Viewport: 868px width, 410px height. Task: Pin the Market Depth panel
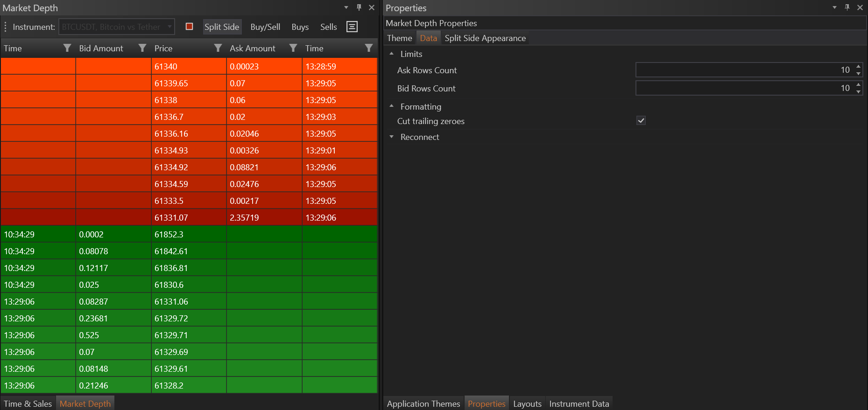pyautogui.click(x=359, y=7)
